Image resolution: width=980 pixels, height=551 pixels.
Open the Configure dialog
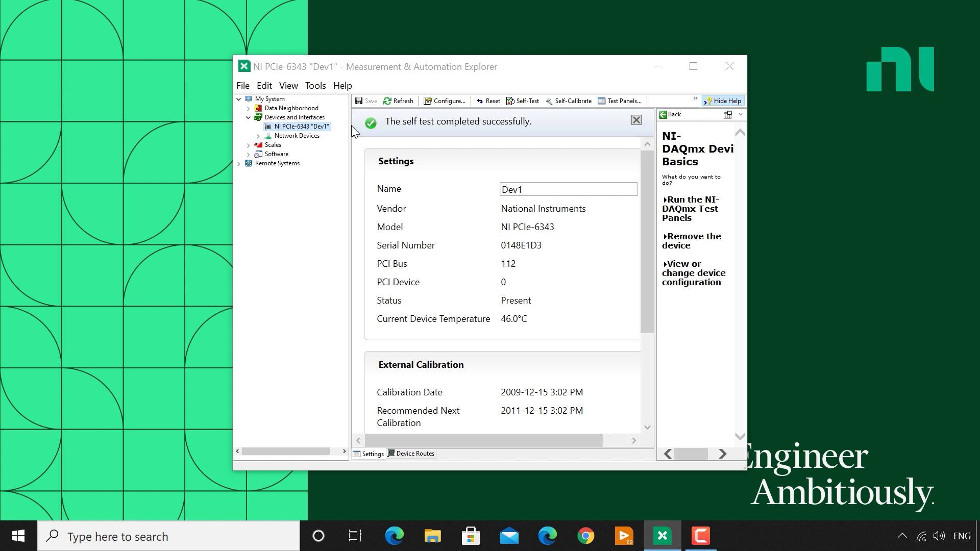(445, 101)
